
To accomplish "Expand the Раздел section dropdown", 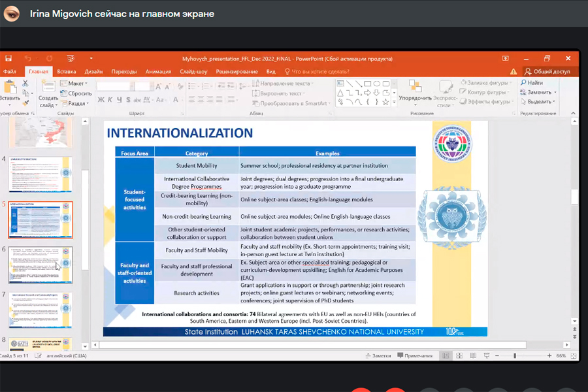I will 74,103.
